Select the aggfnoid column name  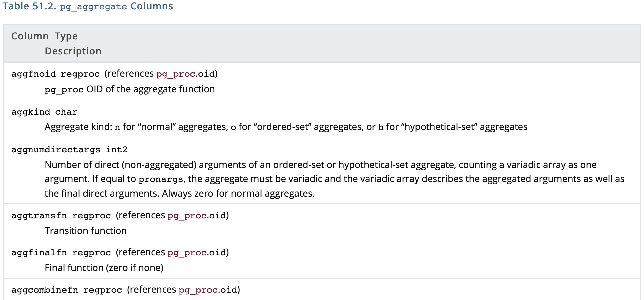33,74
